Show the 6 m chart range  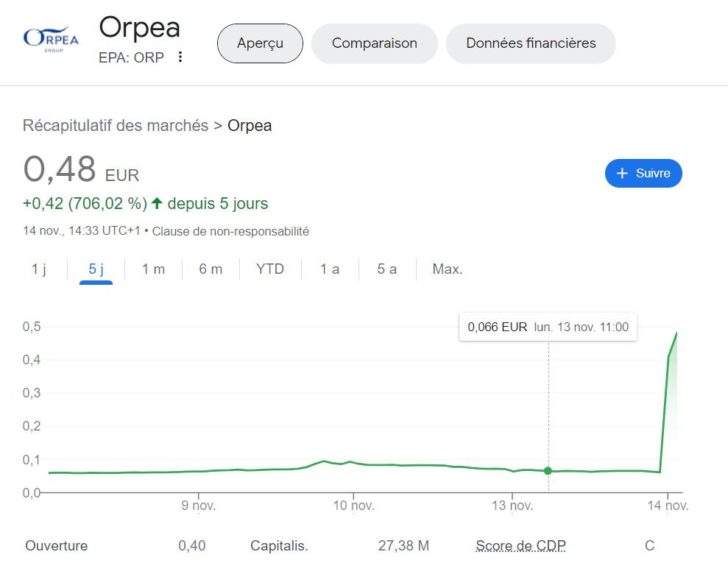point(211,269)
